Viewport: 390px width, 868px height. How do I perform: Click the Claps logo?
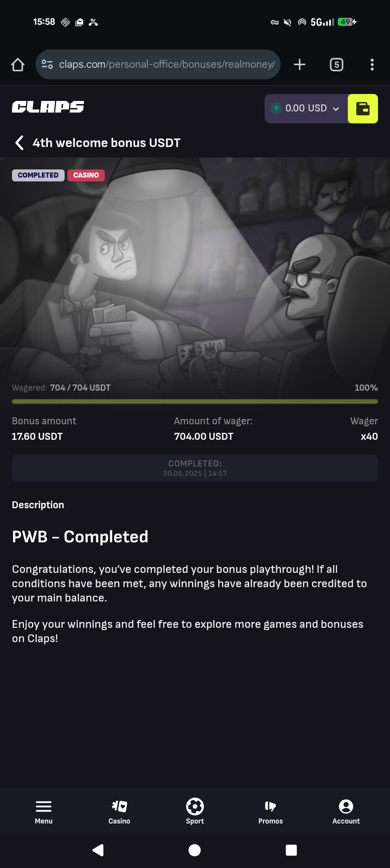[48, 107]
